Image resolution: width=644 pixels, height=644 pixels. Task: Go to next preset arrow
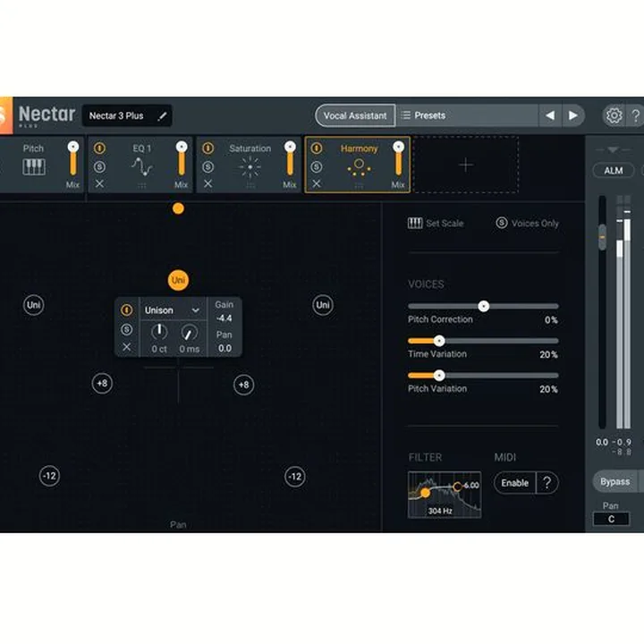tap(573, 115)
